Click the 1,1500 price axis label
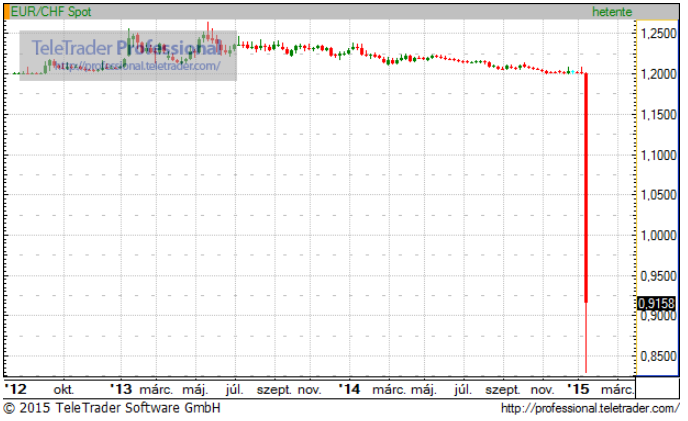Screen dimensions: 688x421 tap(659, 115)
